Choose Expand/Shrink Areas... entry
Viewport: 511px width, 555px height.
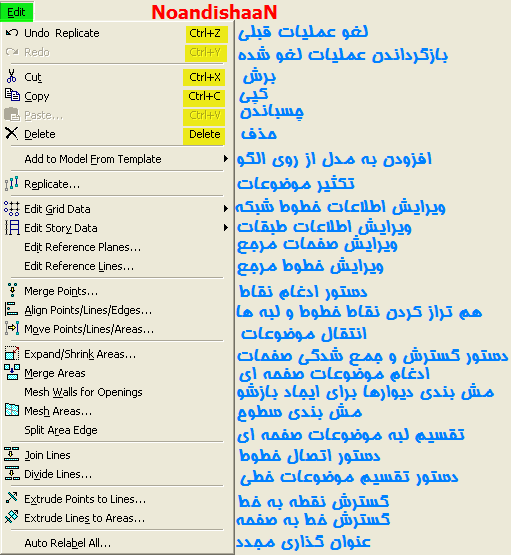point(80,354)
